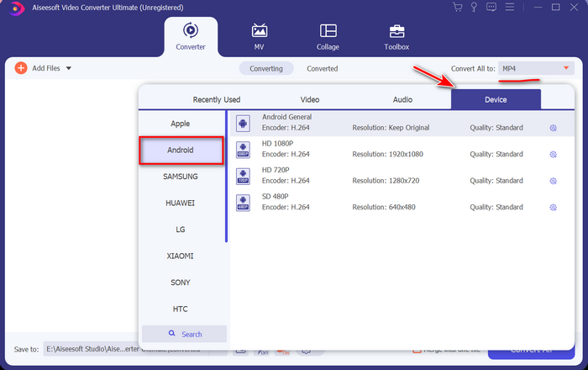Viewport: 588px width, 370px height.
Task: Click the HD 720P Android icon
Action: [x=243, y=176]
